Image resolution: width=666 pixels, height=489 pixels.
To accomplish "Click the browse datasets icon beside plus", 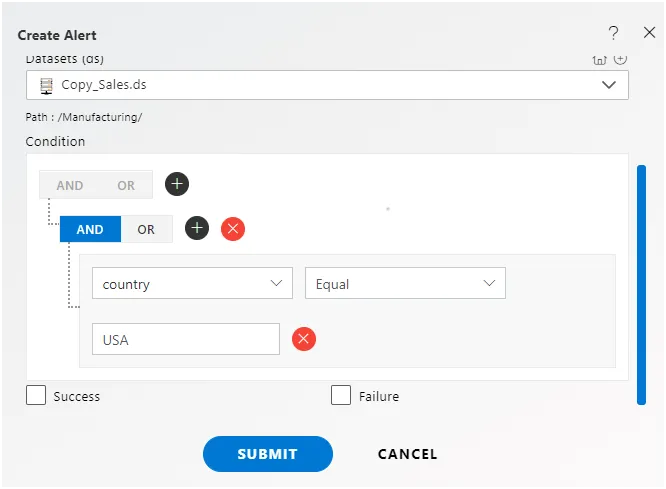I will pos(599,59).
